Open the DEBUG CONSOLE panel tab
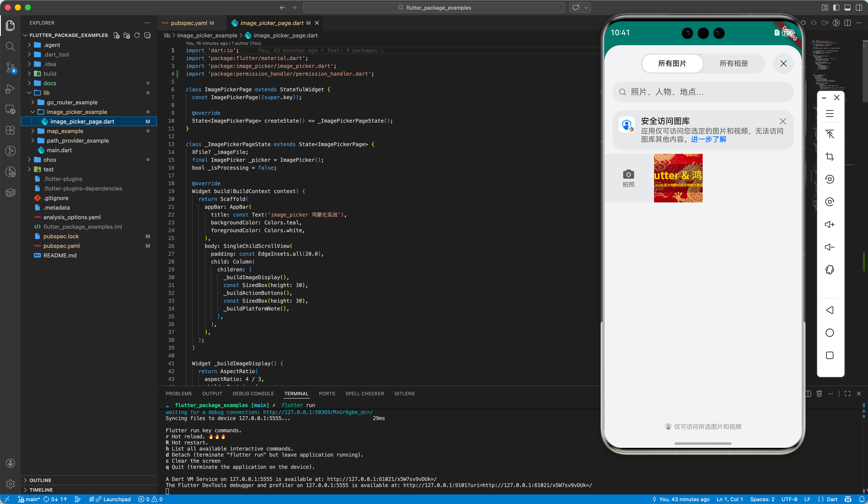868x504 pixels. coord(253,394)
